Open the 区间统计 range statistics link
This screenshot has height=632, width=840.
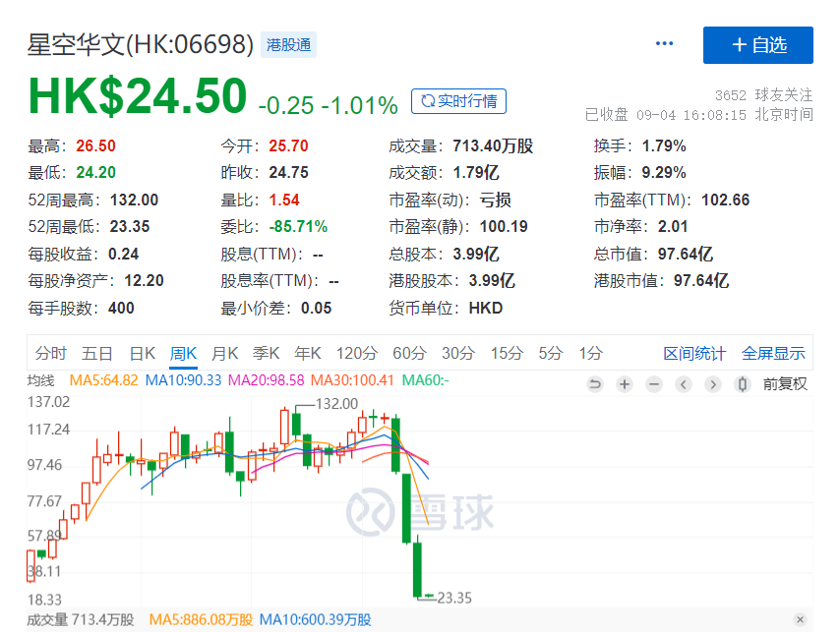694,354
